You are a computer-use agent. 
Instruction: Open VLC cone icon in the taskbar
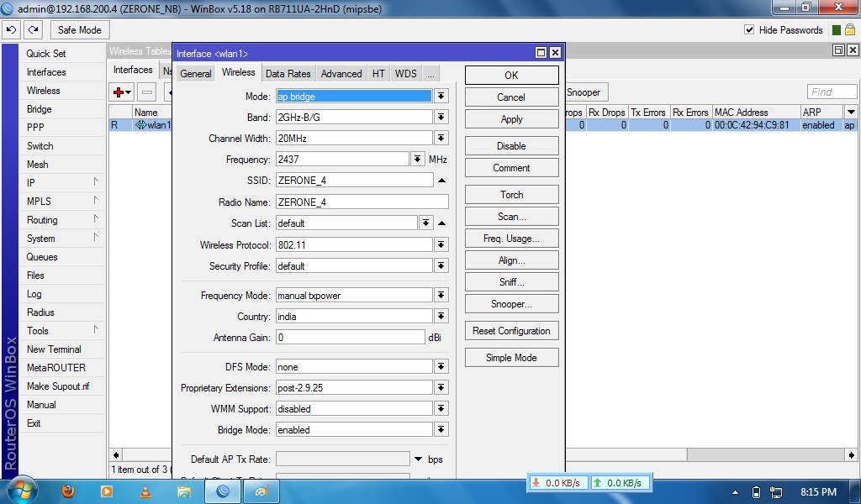(145, 491)
